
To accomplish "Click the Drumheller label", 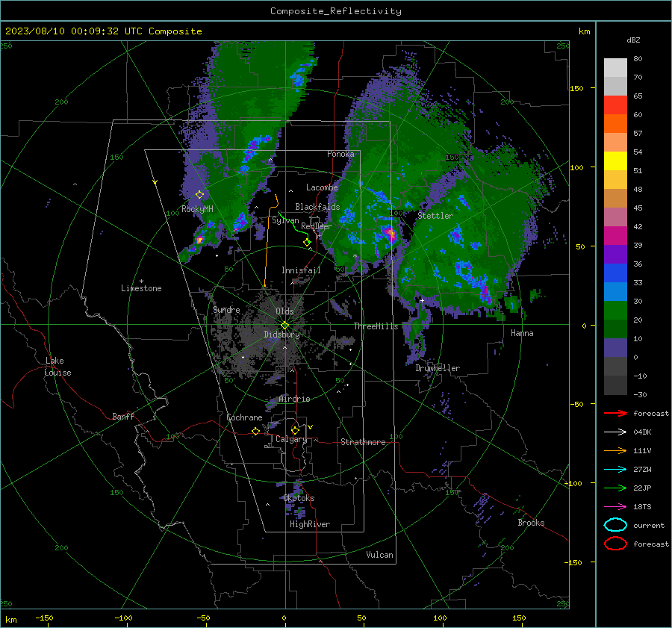I will [x=438, y=368].
